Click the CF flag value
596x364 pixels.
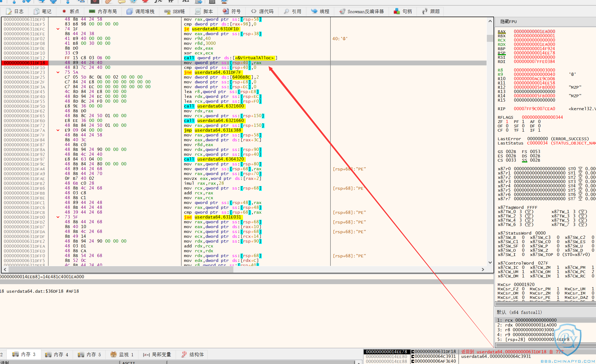point(507,130)
